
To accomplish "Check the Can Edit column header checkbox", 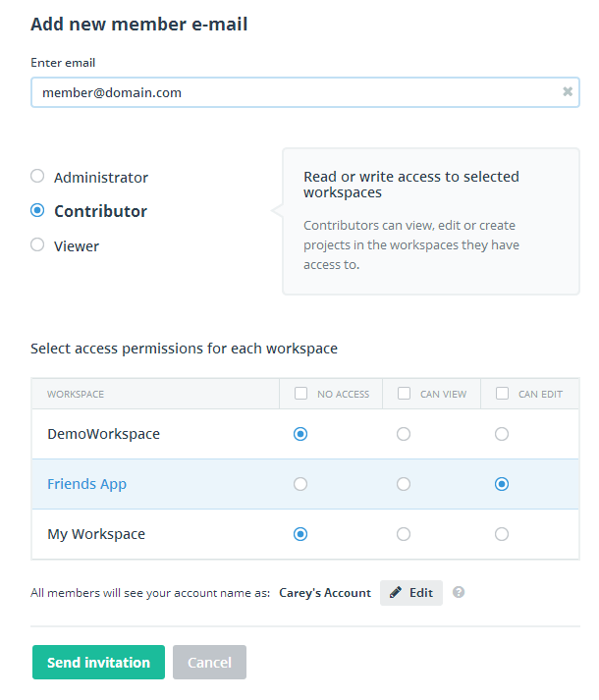I will (502, 394).
